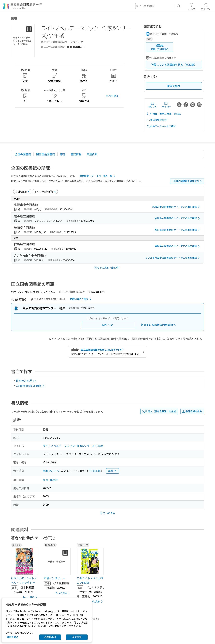Open Google Book Search external link
The image size is (215, 644).
[x=30, y=386]
